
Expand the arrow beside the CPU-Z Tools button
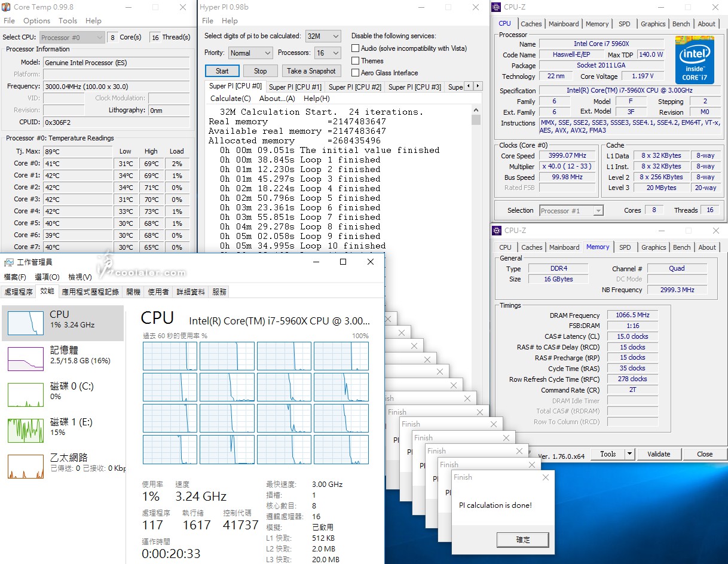tap(629, 454)
